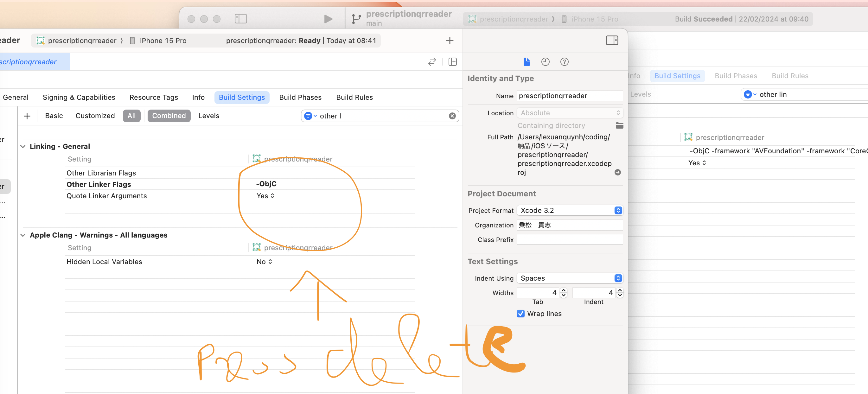Hide the inspector panel toggle icon

612,41
